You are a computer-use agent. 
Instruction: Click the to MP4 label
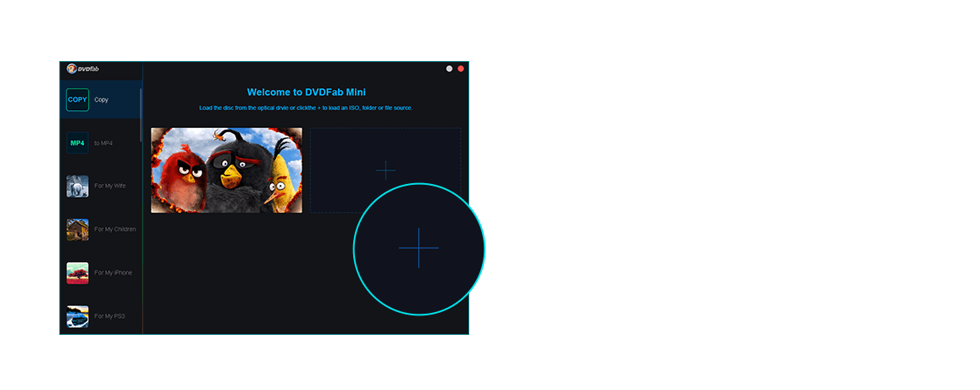point(103,143)
